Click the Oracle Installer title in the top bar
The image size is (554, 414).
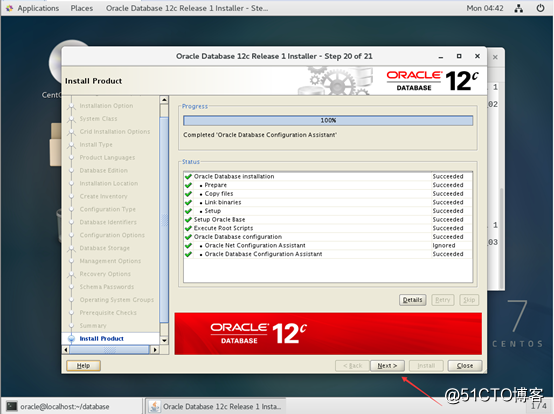187,8
